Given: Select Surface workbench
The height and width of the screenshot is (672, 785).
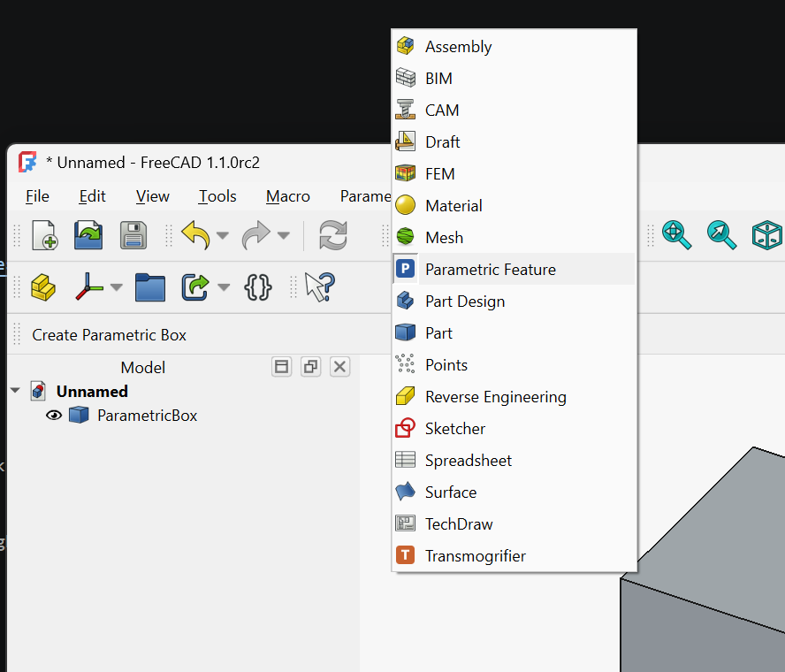Looking at the screenshot, I should [514, 493].
